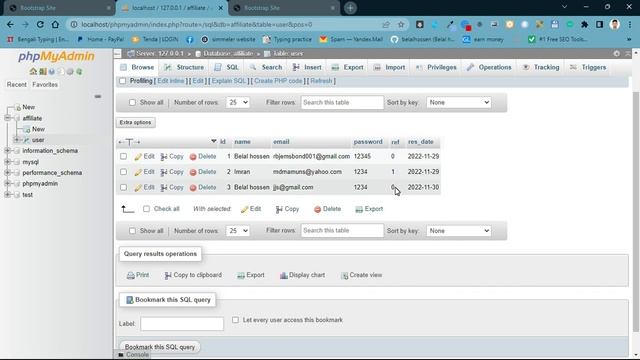The height and width of the screenshot is (360, 640).
Task: Click the Refresh link
Action: pos(321,81)
